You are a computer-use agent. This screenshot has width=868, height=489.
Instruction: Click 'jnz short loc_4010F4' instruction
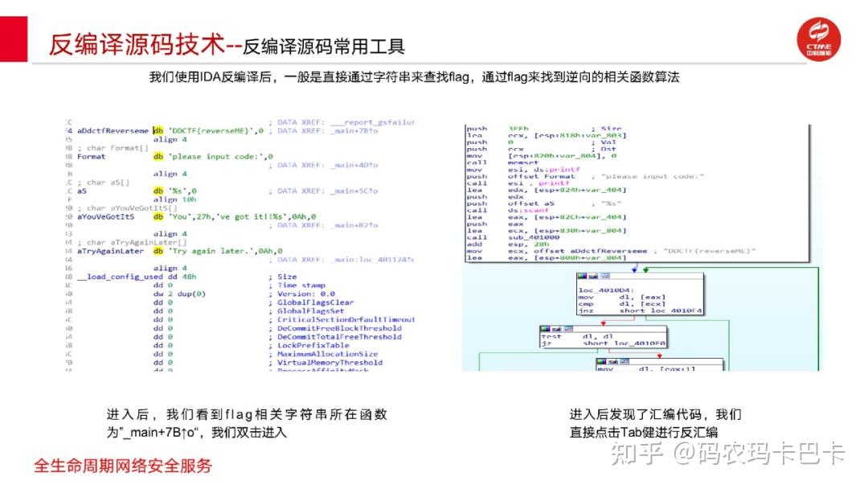(x=640, y=310)
